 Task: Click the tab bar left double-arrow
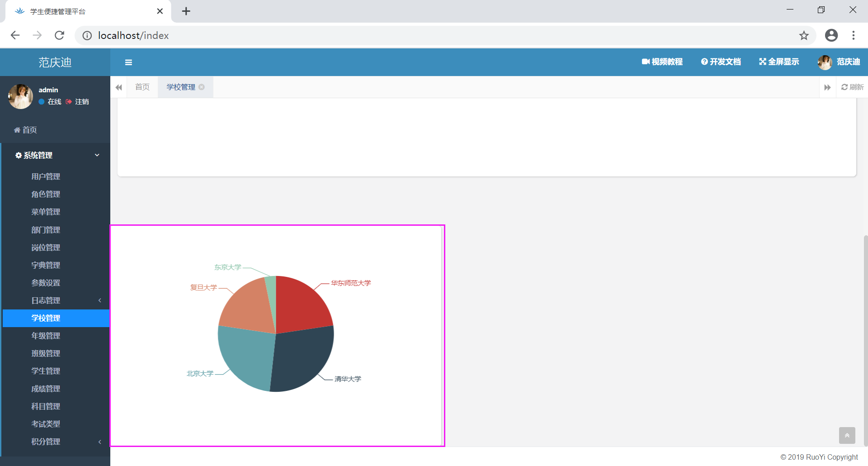click(x=119, y=87)
